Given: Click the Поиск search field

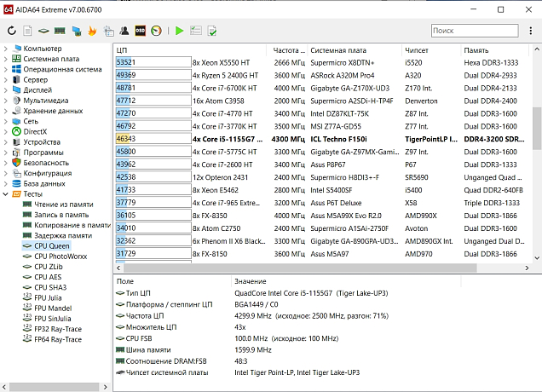Looking at the screenshot, I should pyautogui.click(x=473, y=31).
